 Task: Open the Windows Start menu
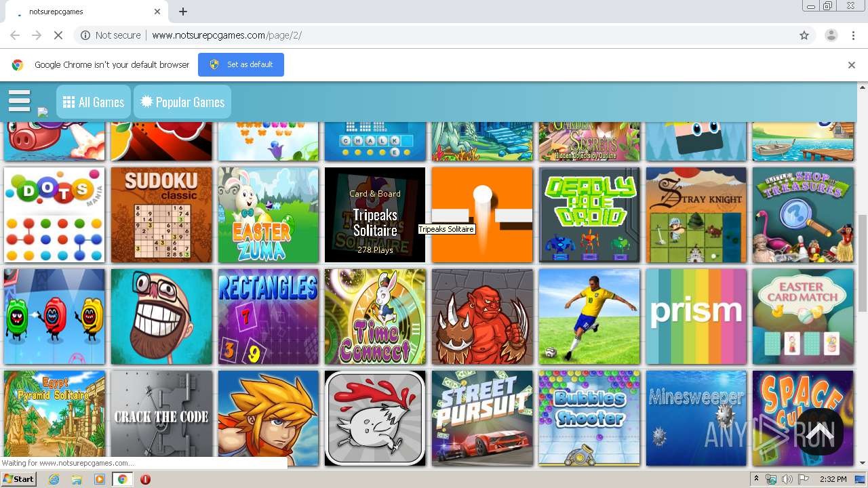pos(18,479)
